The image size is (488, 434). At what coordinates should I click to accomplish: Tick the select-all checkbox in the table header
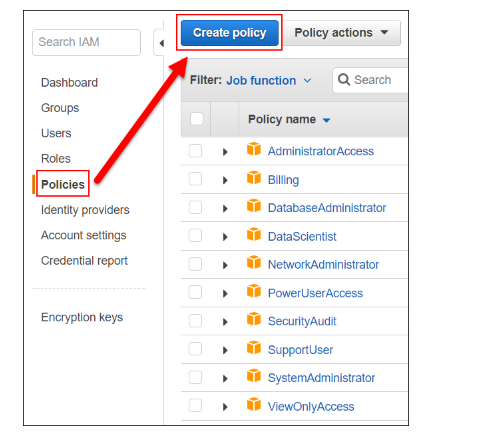(x=197, y=119)
